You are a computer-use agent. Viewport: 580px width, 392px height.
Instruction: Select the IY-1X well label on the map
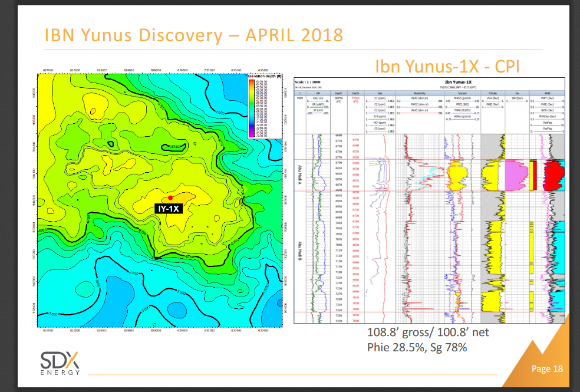pyautogui.click(x=169, y=209)
